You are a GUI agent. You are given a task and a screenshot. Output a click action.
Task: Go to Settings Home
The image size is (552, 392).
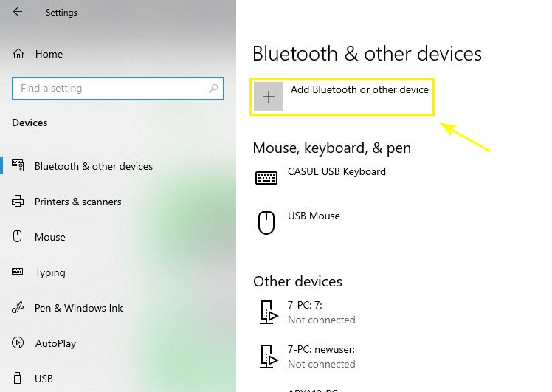pos(49,54)
